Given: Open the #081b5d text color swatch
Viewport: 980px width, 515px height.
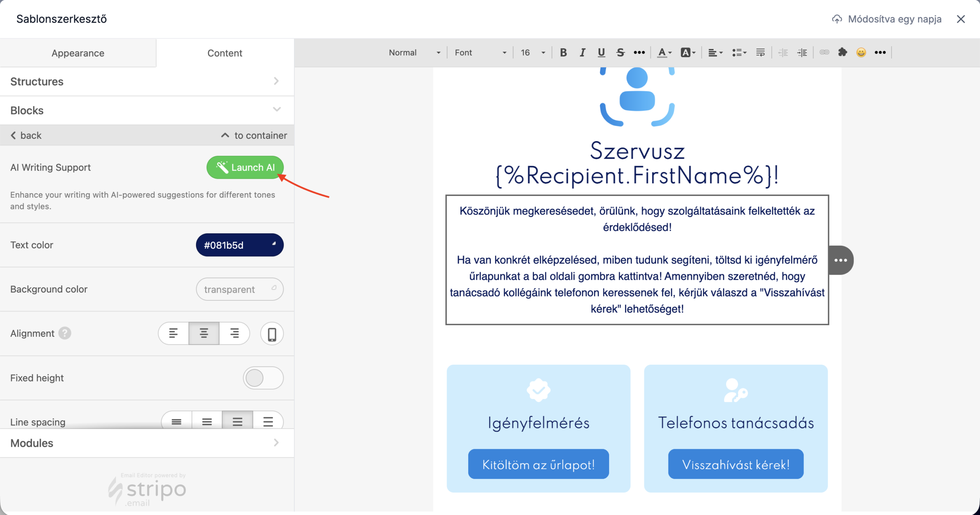Looking at the screenshot, I should click(x=240, y=245).
